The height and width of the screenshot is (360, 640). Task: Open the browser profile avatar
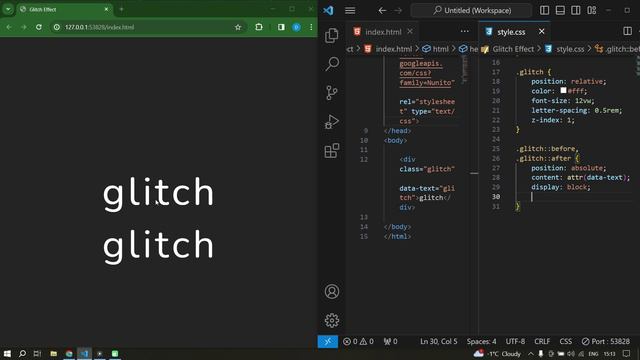click(296, 27)
